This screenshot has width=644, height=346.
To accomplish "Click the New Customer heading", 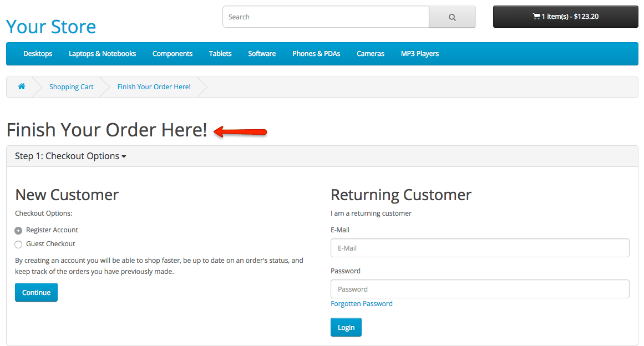I will click(67, 195).
